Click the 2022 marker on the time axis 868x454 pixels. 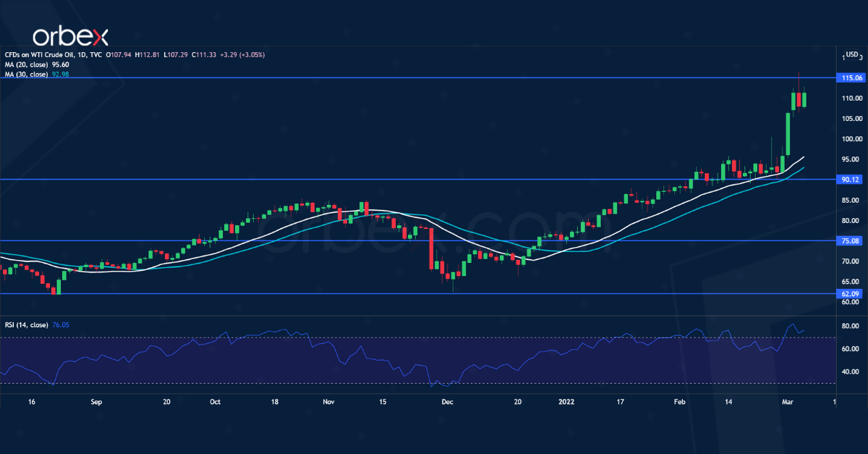pyautogui.click(x=566, y=401)
